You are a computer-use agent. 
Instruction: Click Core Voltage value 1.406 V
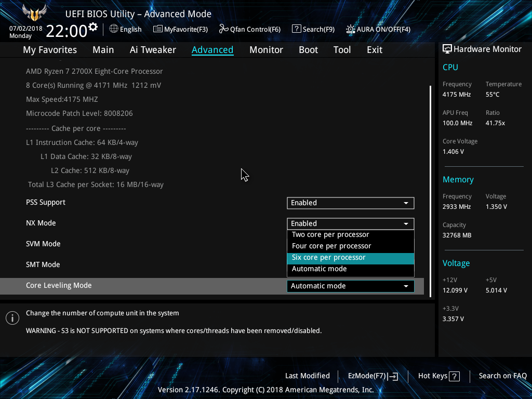453,152
